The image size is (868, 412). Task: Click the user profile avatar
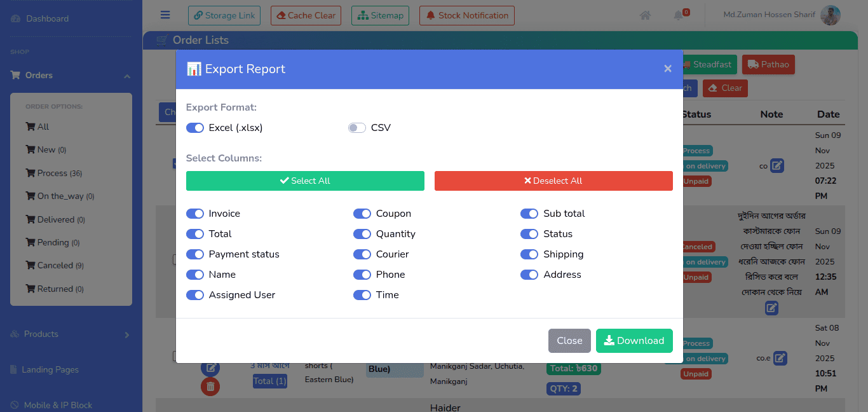point(830,15)
